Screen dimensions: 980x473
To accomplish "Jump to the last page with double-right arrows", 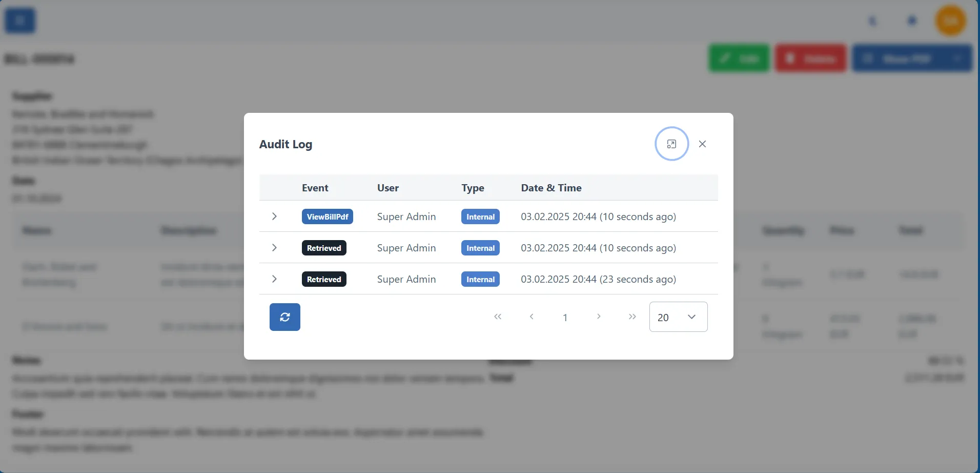I will coord(632,317).
